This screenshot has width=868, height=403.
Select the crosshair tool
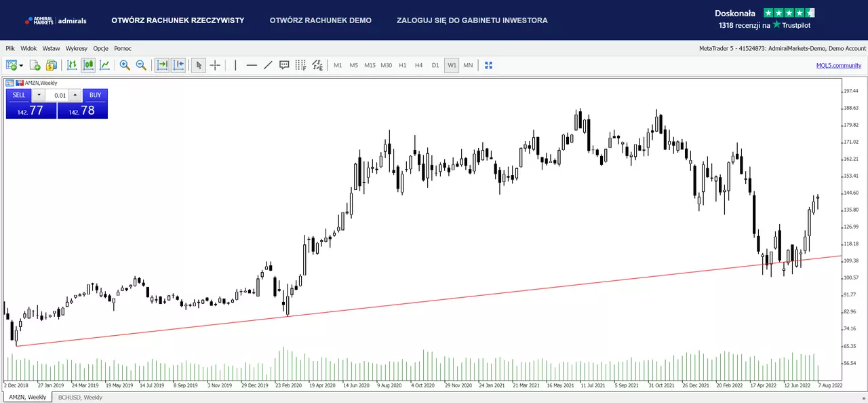(x=215, y=65)
